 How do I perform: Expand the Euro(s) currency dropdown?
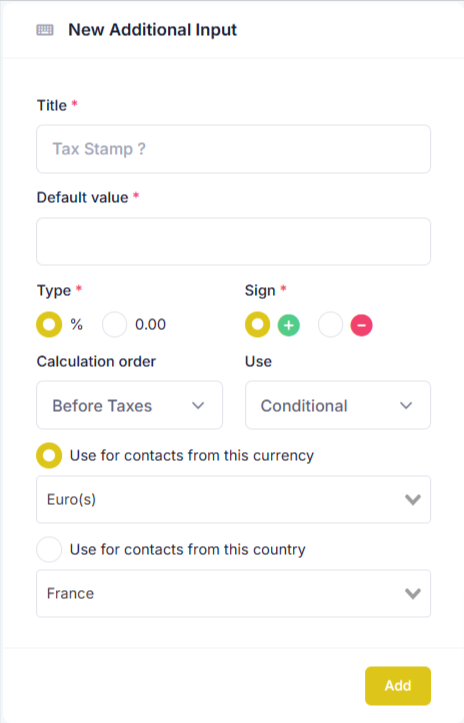(x=234, y=499)
